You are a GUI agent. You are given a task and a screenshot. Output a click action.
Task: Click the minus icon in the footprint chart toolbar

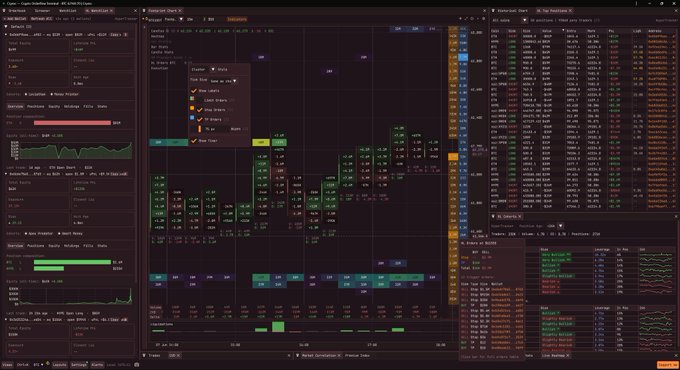pos(478,19)
